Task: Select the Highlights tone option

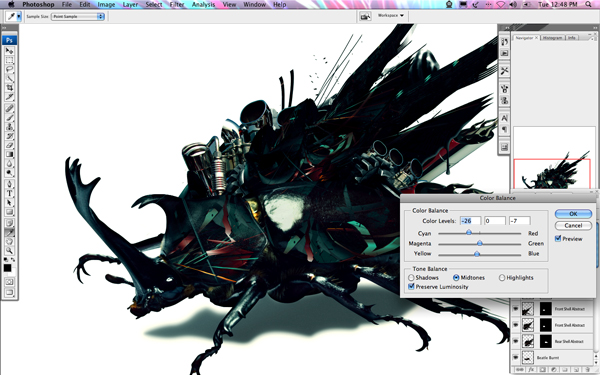Action: [502, 278]
